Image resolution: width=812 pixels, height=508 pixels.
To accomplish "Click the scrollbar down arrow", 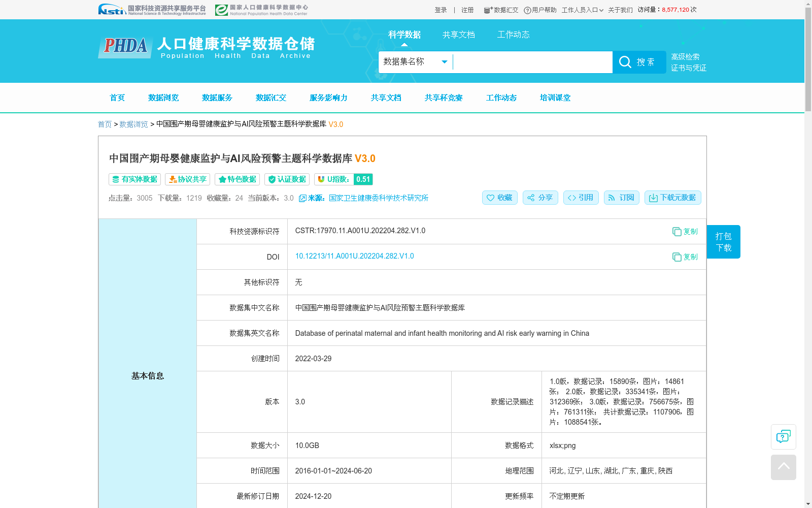I will click(x=808, y=504).
